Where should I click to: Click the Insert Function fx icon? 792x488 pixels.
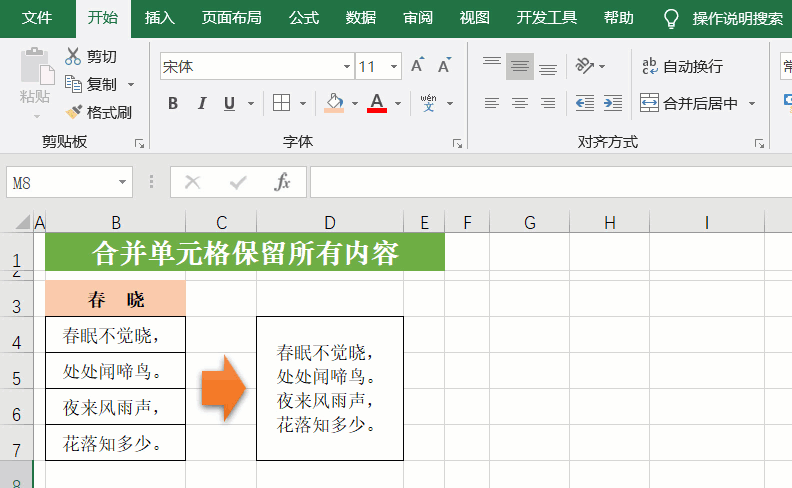tap(282, 182)
